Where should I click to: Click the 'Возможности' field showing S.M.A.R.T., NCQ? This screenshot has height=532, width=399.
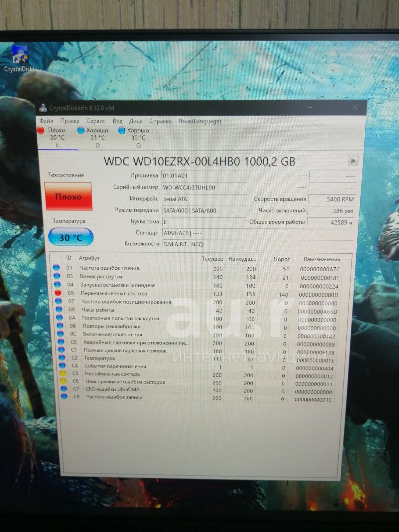click(x=258, y=244)
